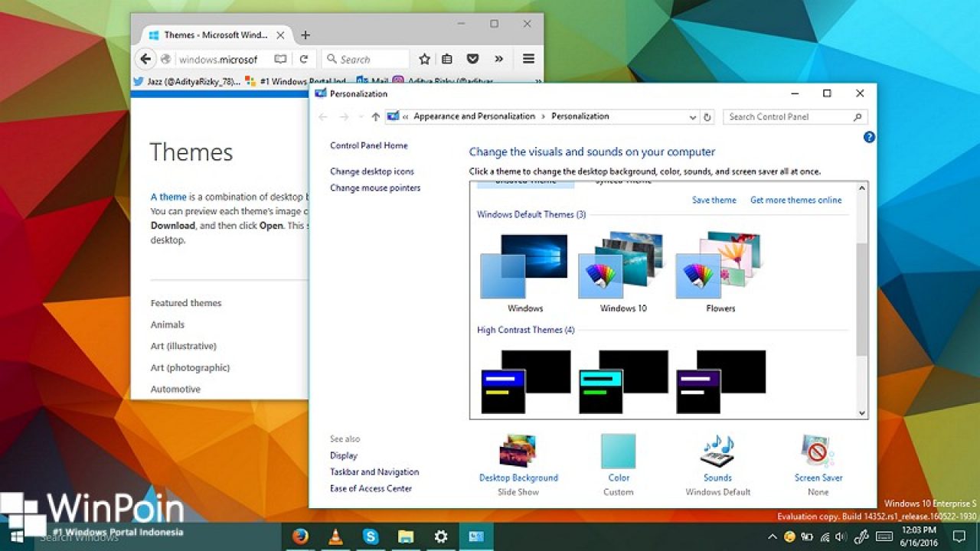Expand Firefox toolbar overflow chevron
This screenshot has width=980, height=551.
pyautogui.click(x=498, y=59)
